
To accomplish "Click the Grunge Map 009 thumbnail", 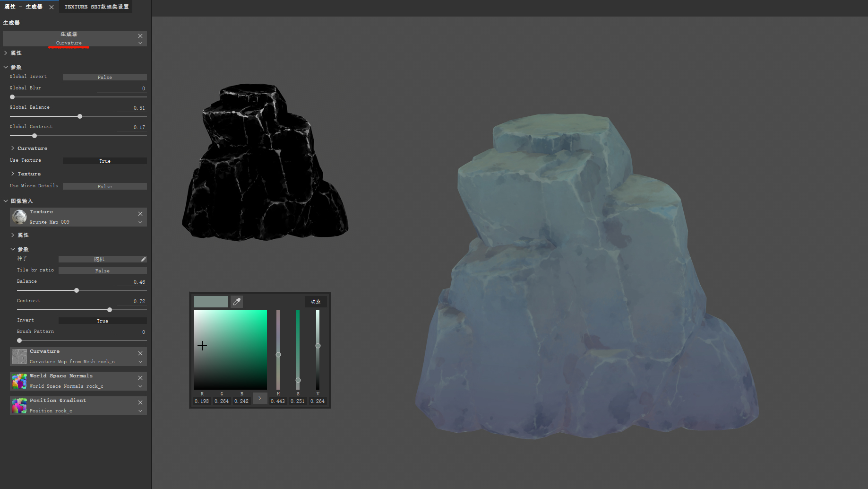I will tap(19, 217).
